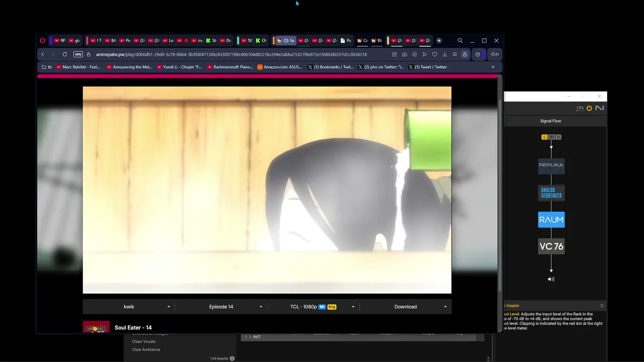The height and width of the screenshot is (362, 644).
Task: Click the browser page vertical scrollbar
Action: pos(500,196)
